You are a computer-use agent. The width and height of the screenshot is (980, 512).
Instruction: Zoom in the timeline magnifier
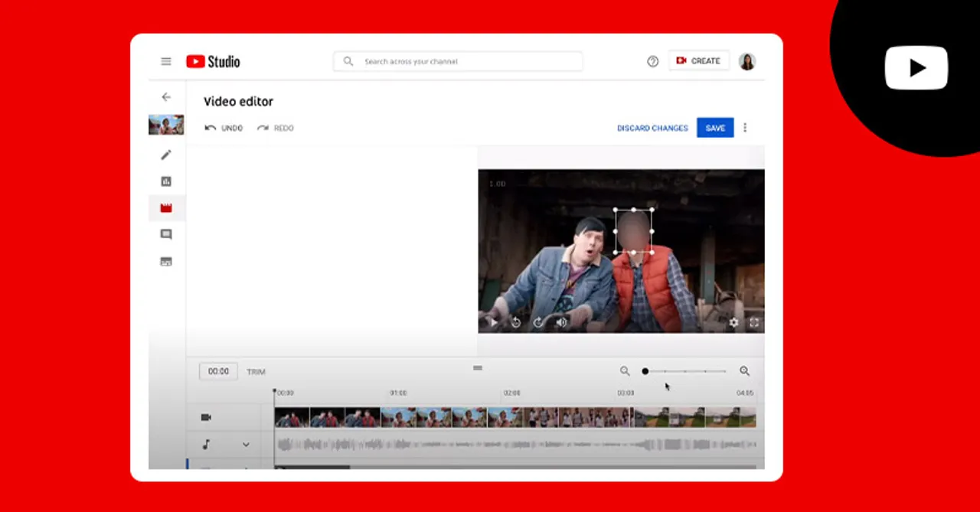(x=744, y=371)
